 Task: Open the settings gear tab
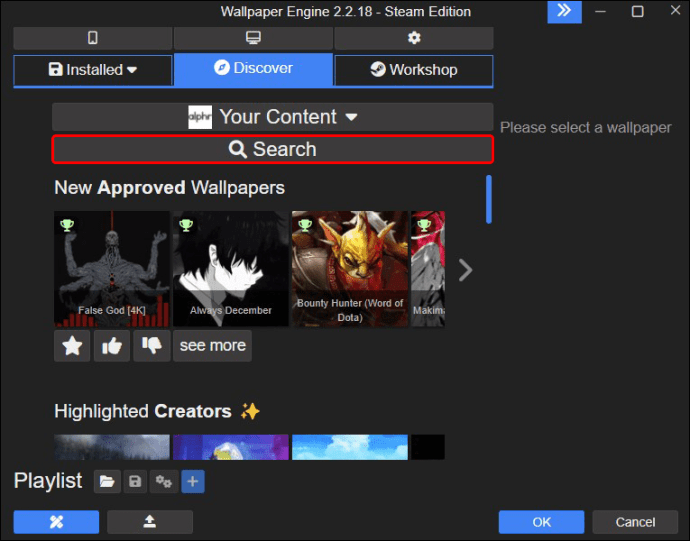point(414,38)
